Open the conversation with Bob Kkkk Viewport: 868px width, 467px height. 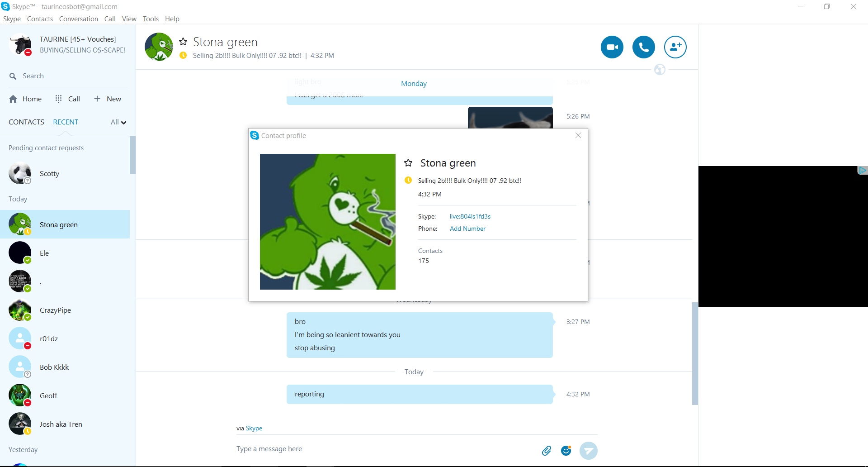tap(65, 367)
